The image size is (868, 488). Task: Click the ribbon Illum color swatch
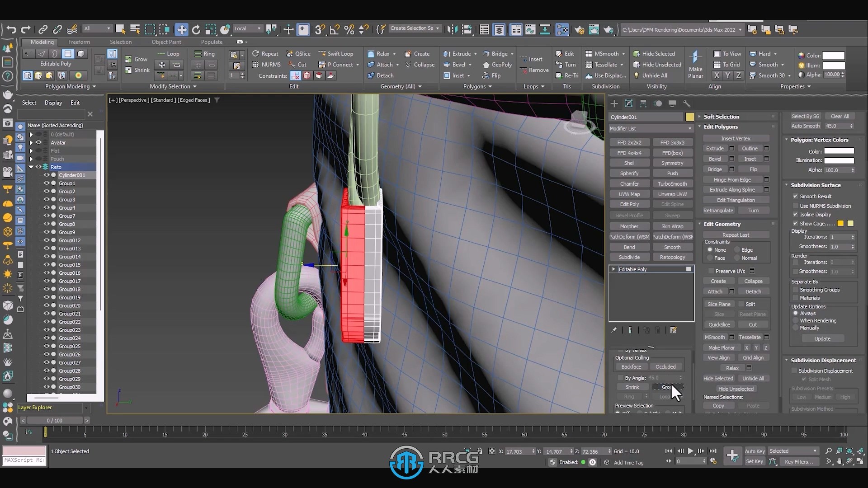(x=833, y=65)
